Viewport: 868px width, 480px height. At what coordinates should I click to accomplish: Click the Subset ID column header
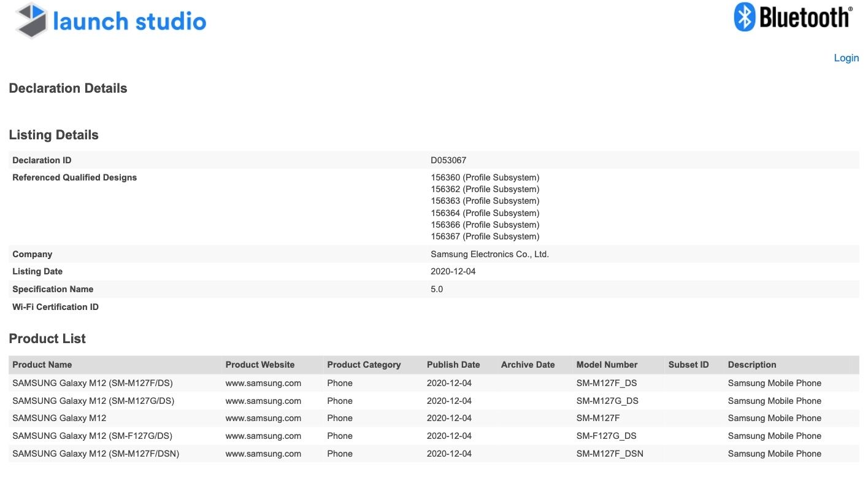click(688, 365)
